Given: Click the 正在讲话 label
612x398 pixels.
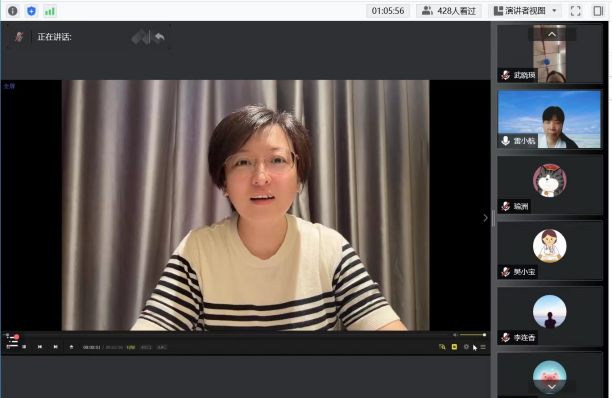Looking at the screenshot, I should 54,37.
